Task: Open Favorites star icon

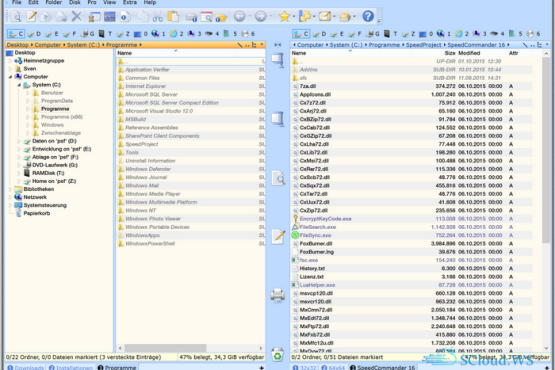Action: (284, 16)
